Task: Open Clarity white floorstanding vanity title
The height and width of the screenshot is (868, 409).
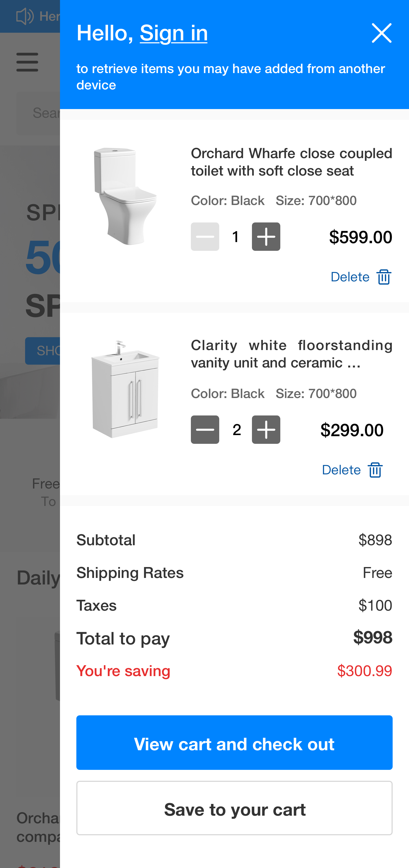Action: pos(291,354)
